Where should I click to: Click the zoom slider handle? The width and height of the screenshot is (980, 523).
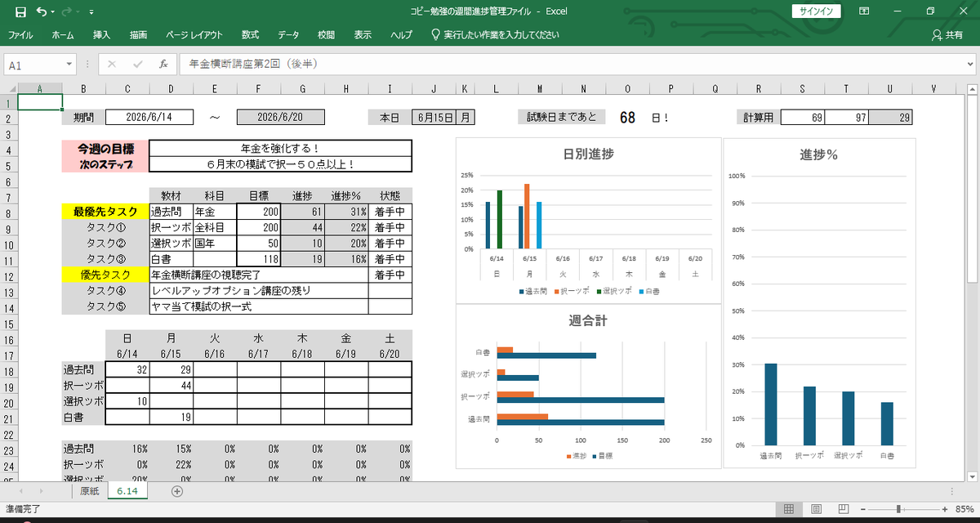tap(898, 509)
